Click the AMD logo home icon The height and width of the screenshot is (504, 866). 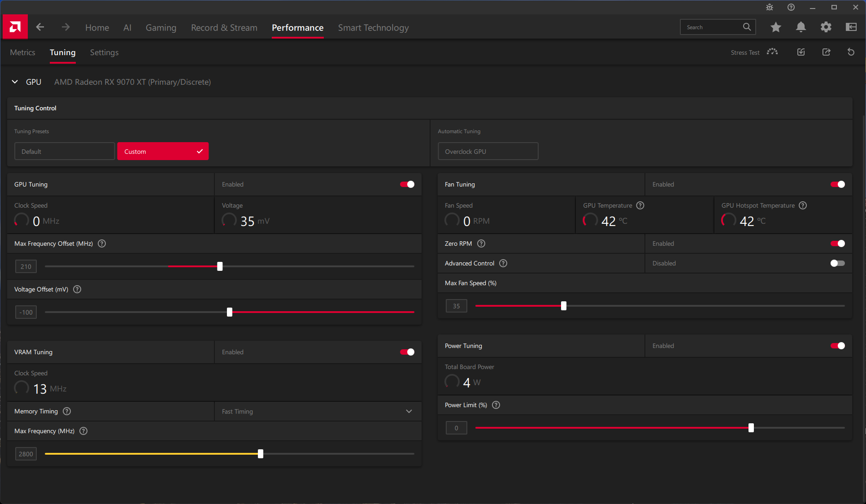(15, 27)
